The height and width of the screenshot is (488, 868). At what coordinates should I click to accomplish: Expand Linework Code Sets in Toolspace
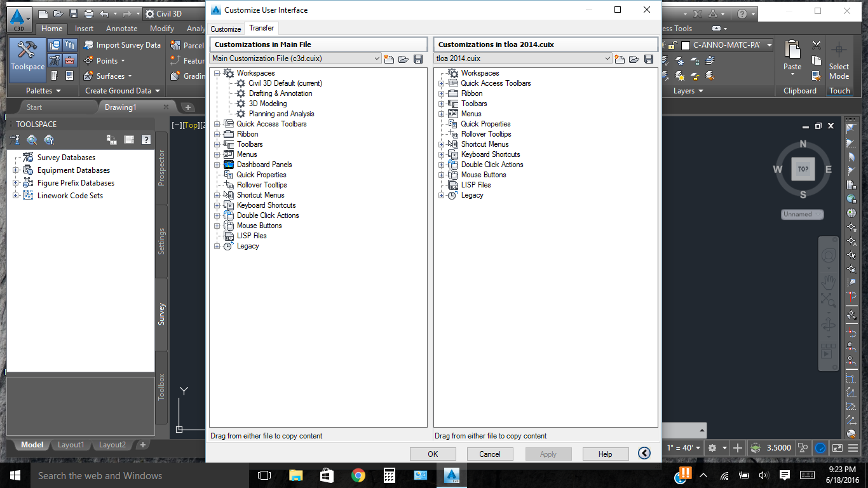16,196
